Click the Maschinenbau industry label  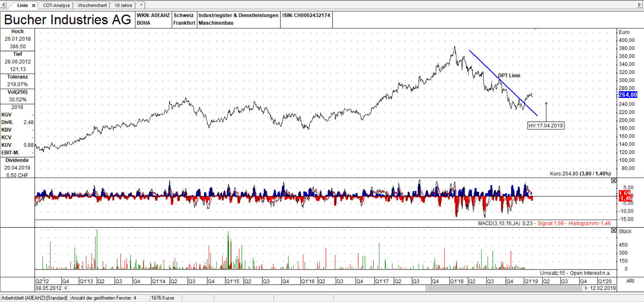pyautogui.click(x=216, y=23)
